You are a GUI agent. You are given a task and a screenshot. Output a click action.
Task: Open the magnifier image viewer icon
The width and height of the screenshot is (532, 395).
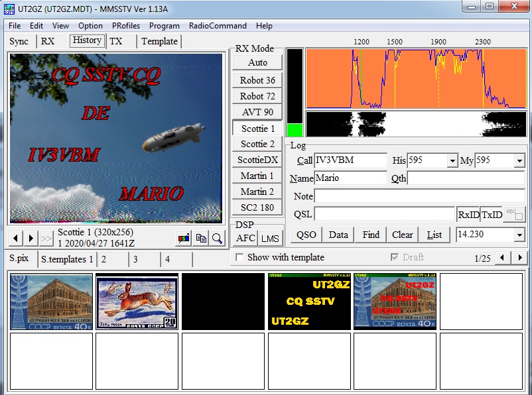(x=217, y=238)
